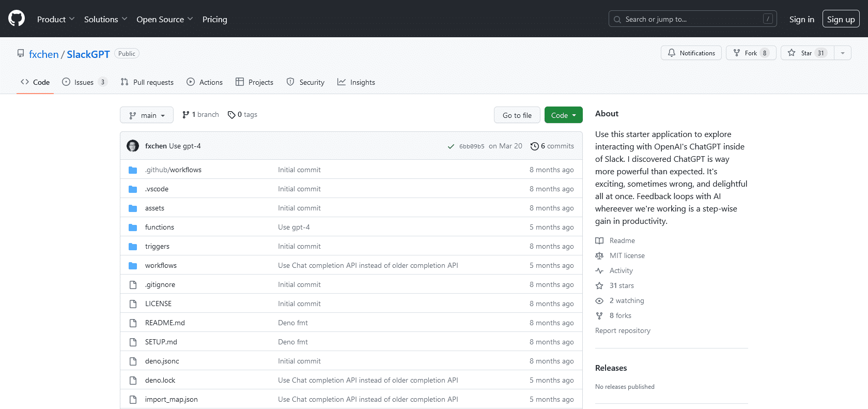The height and width of the screenshot is (409, 868).
Task: Open commit hash 6bb09b5
Action: (x=472, y=146)
